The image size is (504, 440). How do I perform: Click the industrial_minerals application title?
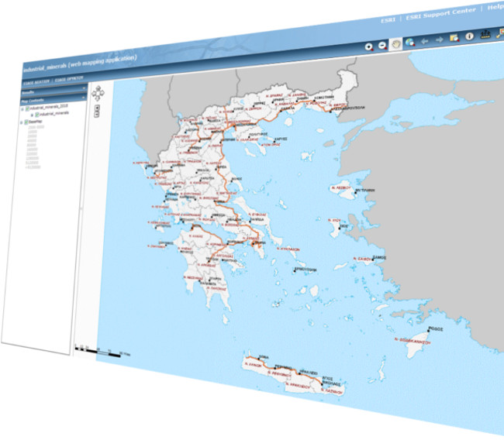click(x=80, y=62)
